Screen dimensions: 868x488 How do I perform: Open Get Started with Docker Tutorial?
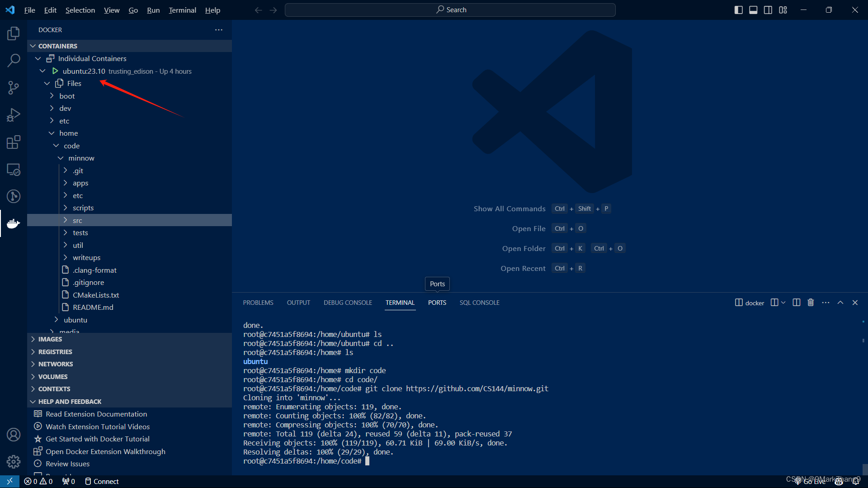click(98, 439)
